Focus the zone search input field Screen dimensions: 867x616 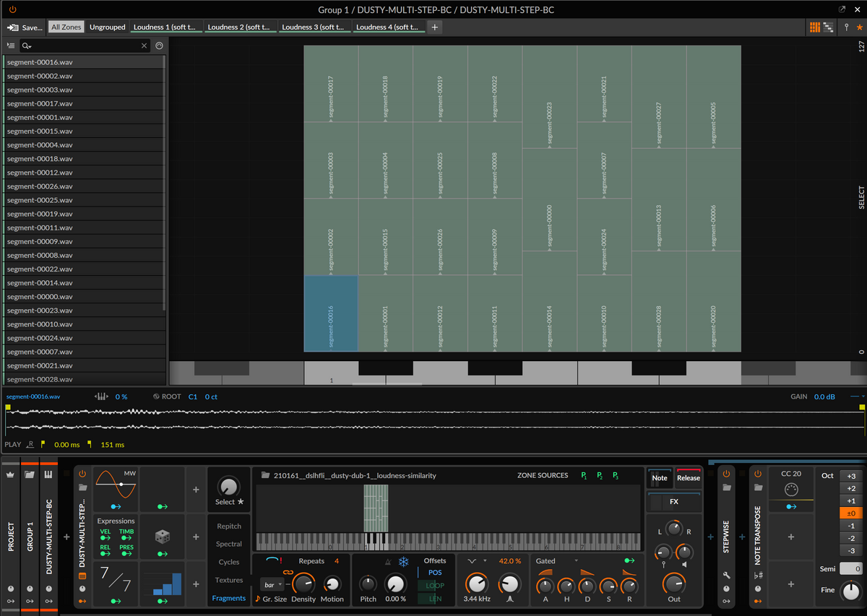pos(84,45)
